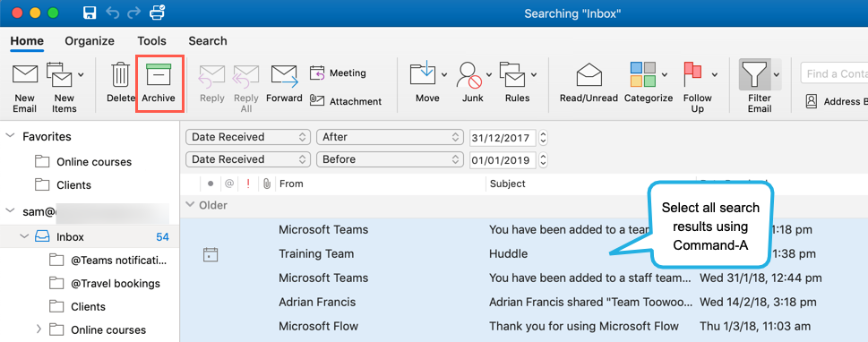Expand the Follow Up dropdown arrow
Viewport: 868px width, 342px height.
click(715, 74)
